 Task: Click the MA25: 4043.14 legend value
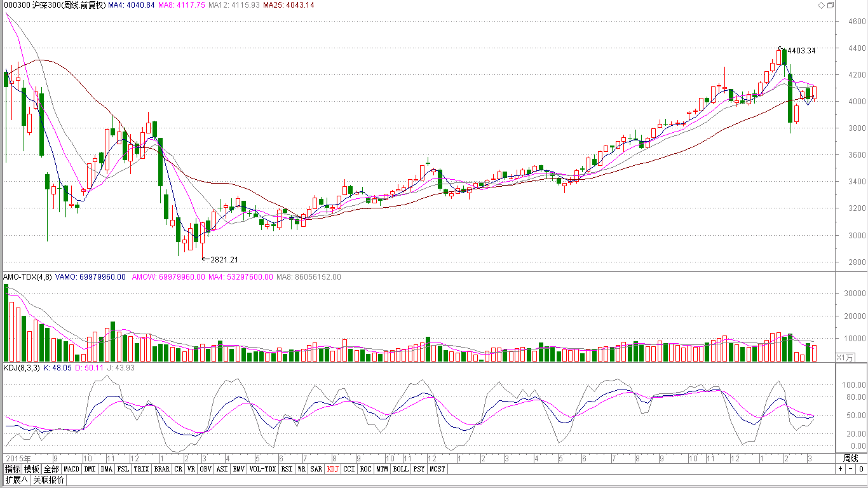[x=289, y=5]
